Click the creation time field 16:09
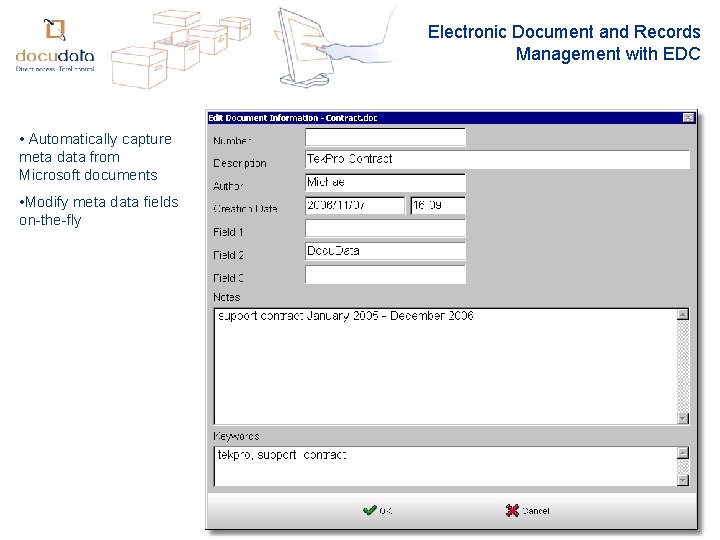Viewport: 720px width, 540px height. [x=438, y=205]
